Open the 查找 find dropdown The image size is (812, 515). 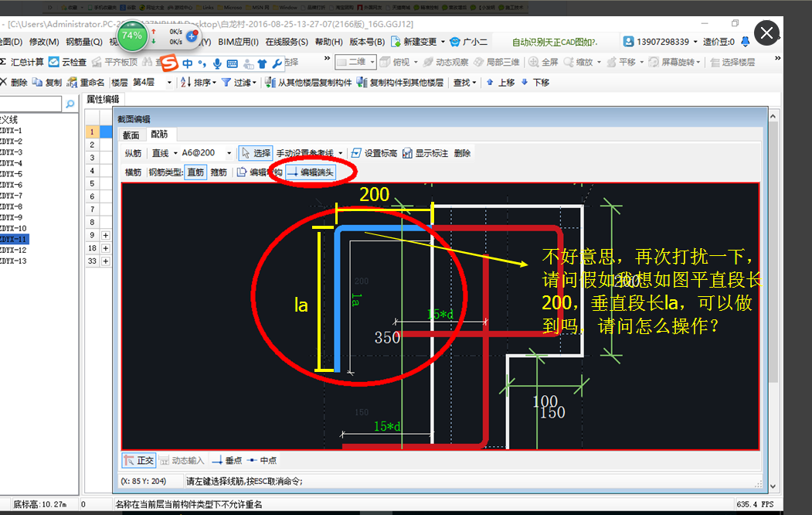(465, 83)
